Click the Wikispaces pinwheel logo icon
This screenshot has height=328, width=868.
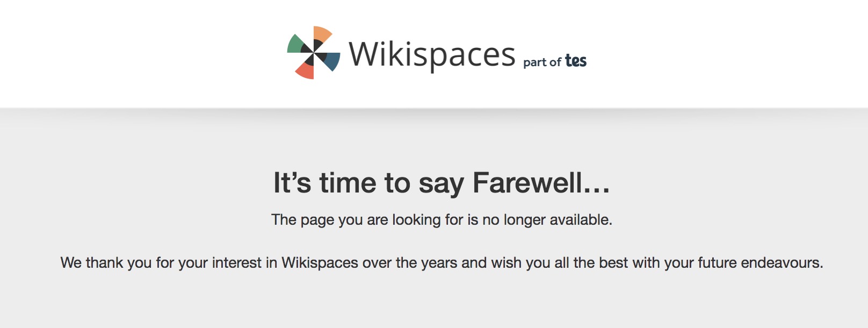coord(314,53)
